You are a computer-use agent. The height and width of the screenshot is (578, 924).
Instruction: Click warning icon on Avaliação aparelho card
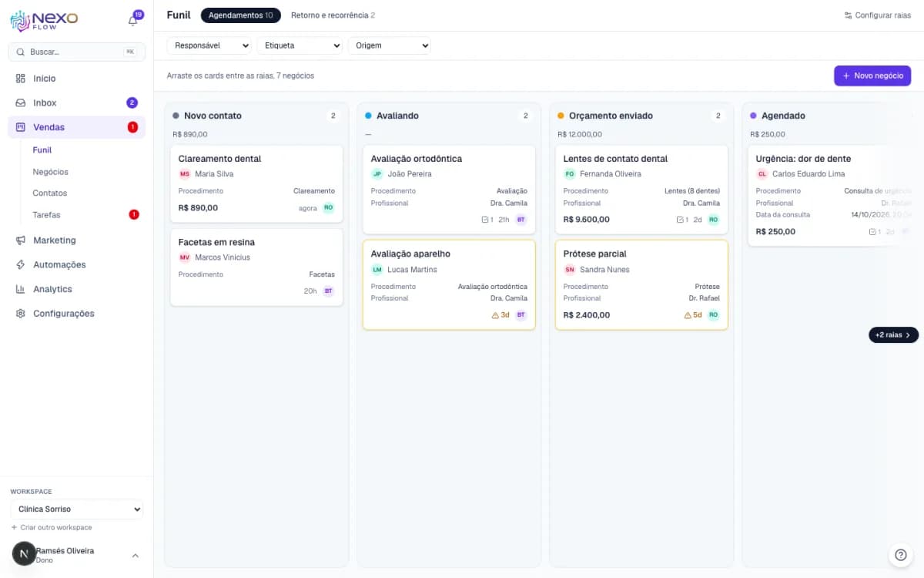click(x=496, y=315)
